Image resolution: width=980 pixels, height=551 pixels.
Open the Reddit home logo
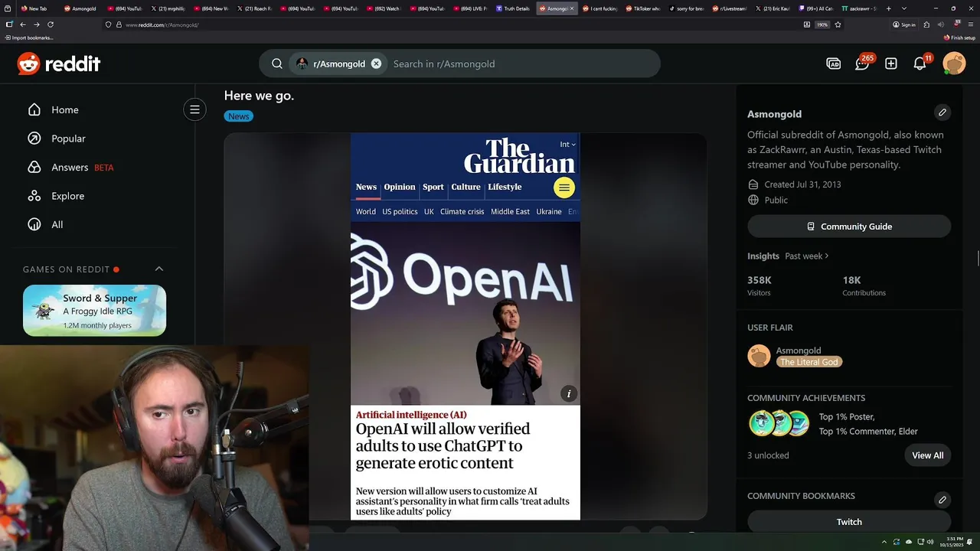pos(59,64)
